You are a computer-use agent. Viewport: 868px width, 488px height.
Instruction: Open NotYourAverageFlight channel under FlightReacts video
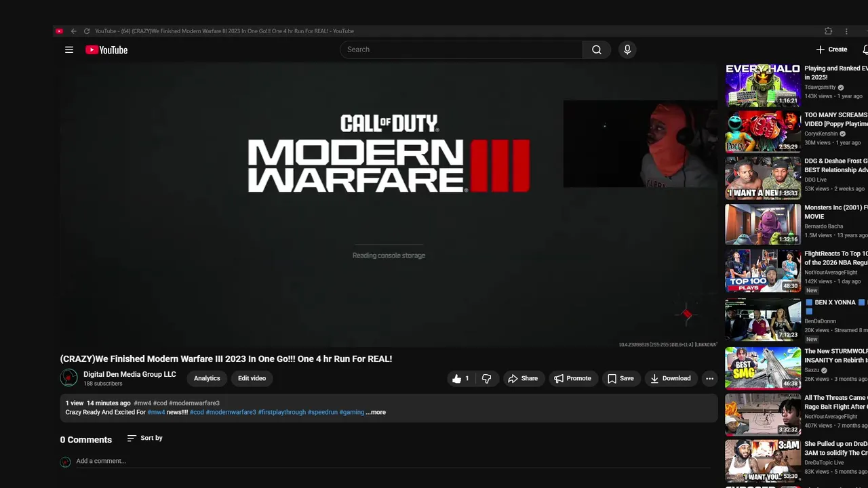[x=831, y=272]
